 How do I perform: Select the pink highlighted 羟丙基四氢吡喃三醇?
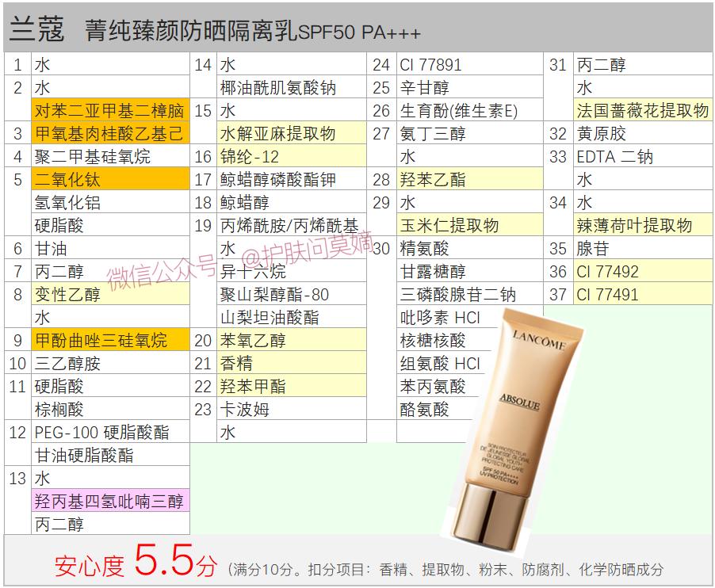[x=110, y=501]
